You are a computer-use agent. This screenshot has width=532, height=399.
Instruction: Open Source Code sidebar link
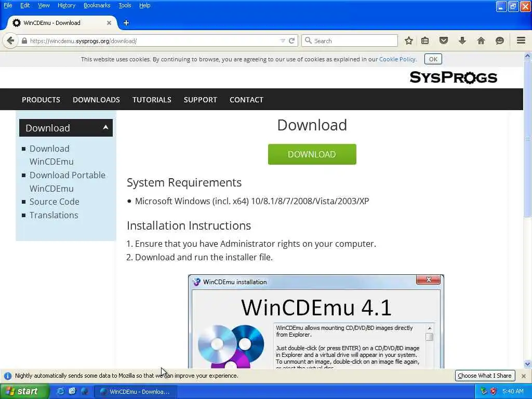point(54,202)
